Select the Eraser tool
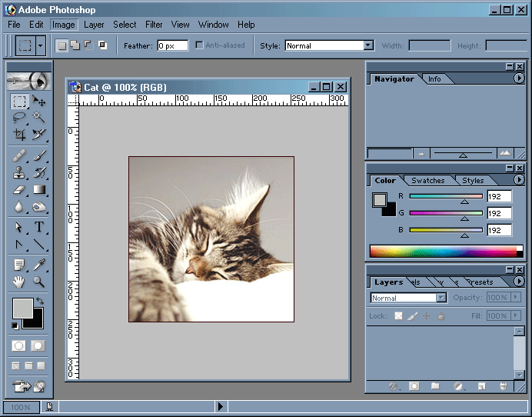The height and width of the screenshot is (417, 532). (x=19, y=189)
